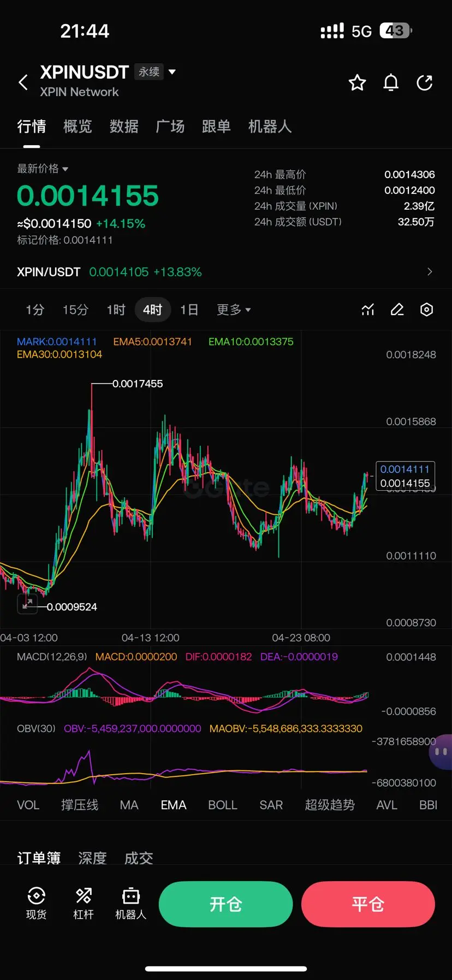This screenshot has height=980, width=452.
Task: Toggle VOL indicator
Action: 28,805
